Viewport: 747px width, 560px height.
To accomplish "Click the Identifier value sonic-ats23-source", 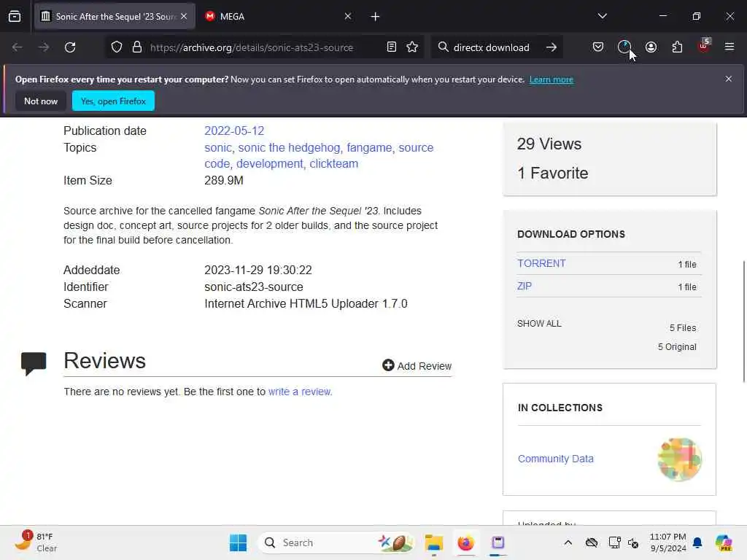I will (253, 287).
